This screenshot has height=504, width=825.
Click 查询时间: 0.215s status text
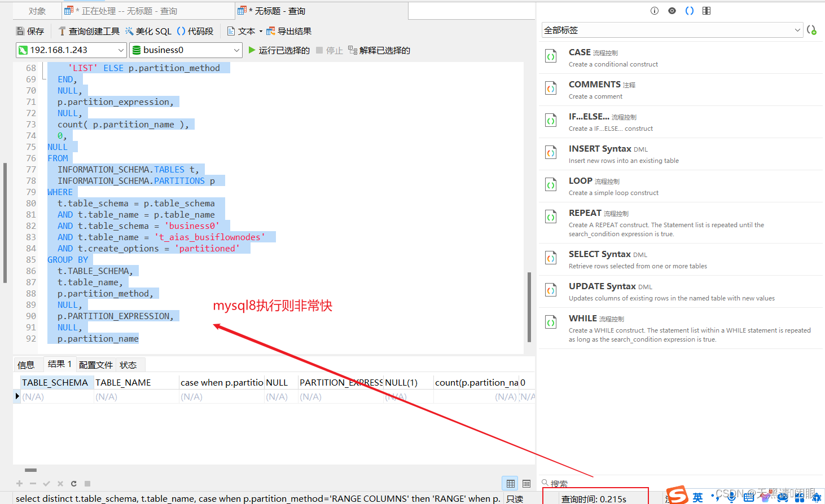(594, 499)
